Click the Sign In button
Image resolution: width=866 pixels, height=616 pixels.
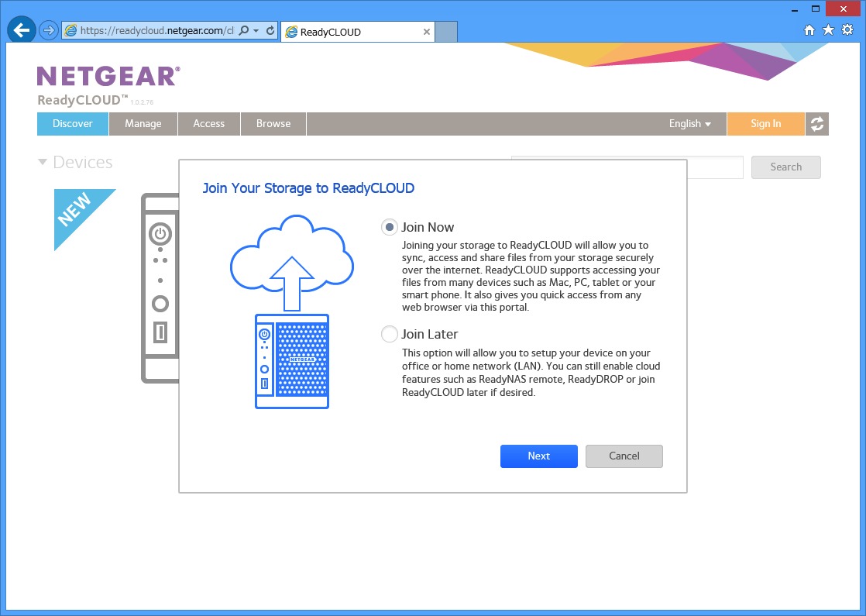tap(765, 124)
